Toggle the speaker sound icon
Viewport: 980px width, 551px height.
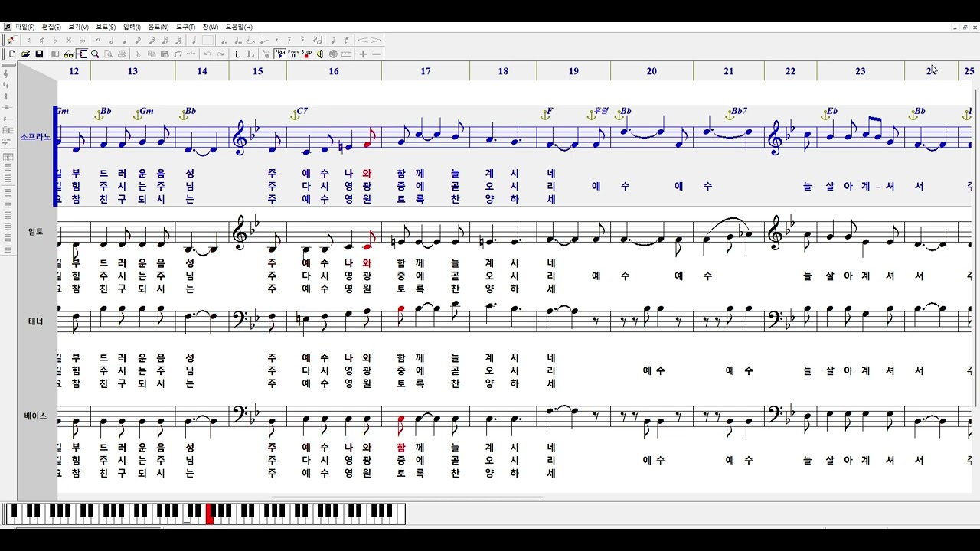[x=320, y=54]
